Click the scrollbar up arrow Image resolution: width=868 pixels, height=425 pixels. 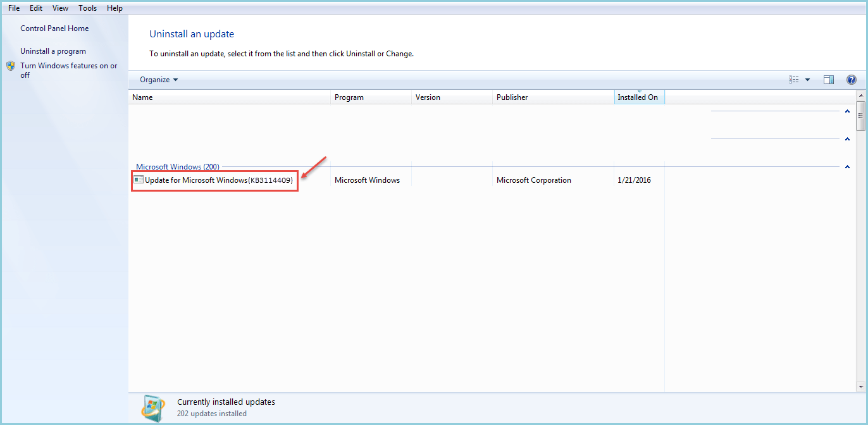[860, 95]
